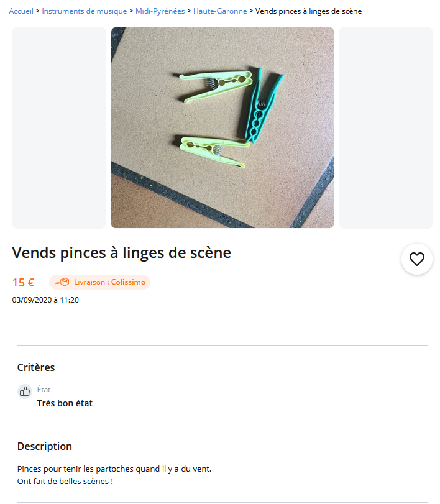Click the thumbs-up condition icon

coord(25,391)
